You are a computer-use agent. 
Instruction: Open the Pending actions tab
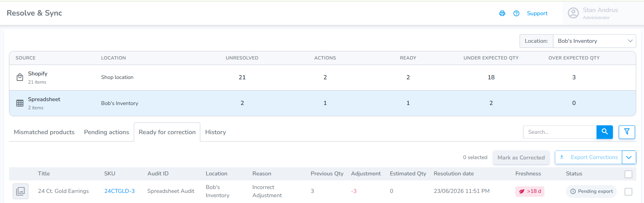(107, 132)
